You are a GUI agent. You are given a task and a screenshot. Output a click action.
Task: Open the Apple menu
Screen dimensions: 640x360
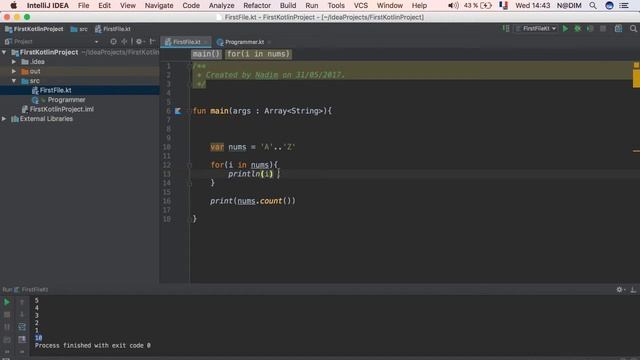click(13, 5)
